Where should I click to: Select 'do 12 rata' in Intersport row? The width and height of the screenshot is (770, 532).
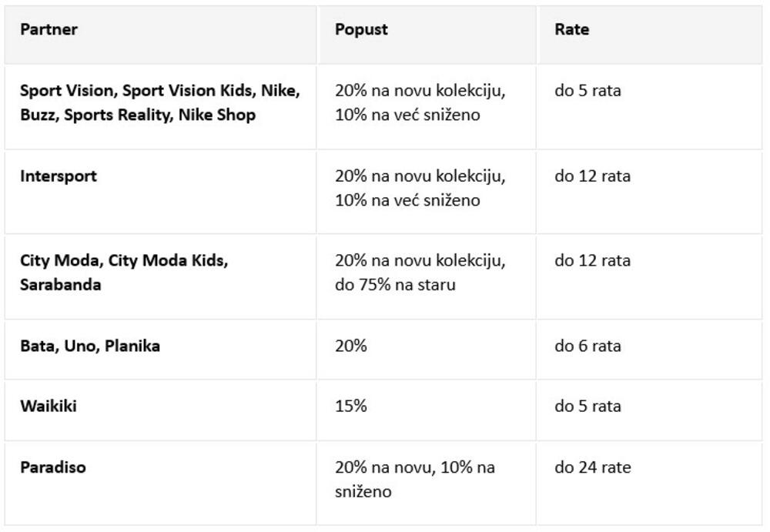pyautogui.click(x=592, y=176)
